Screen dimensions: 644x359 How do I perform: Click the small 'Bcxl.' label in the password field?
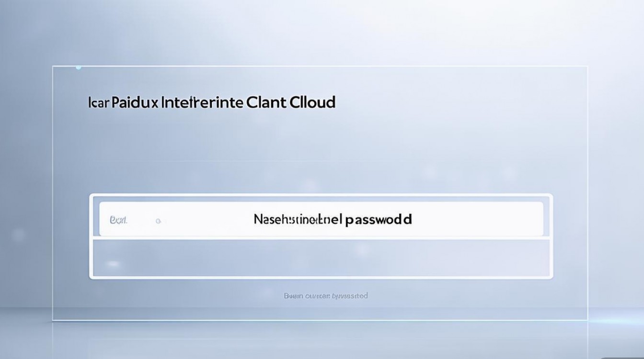pos(118,220)
